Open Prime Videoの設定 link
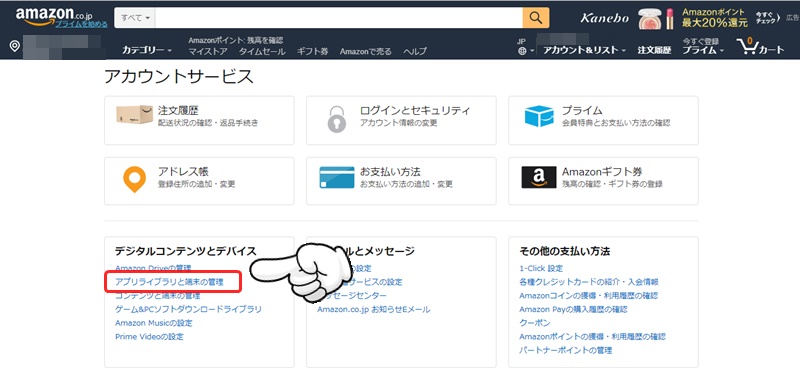The image size is (800, 370). (x=149, y=337)
